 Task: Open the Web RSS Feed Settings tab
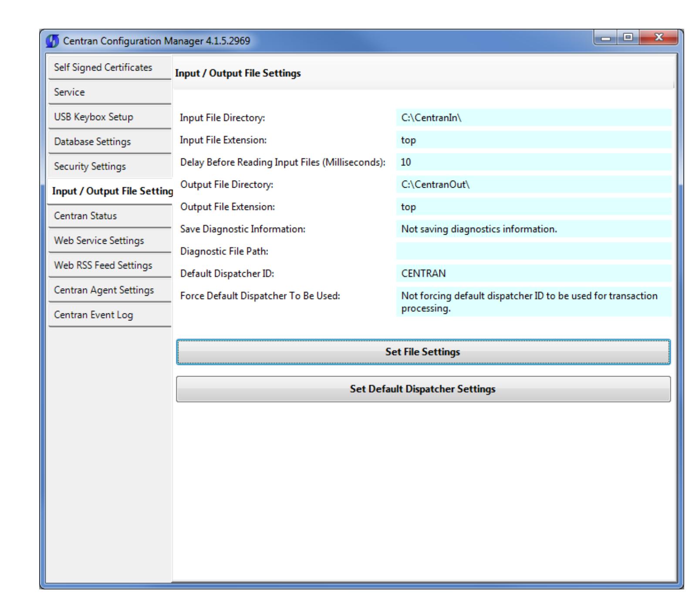110,266
